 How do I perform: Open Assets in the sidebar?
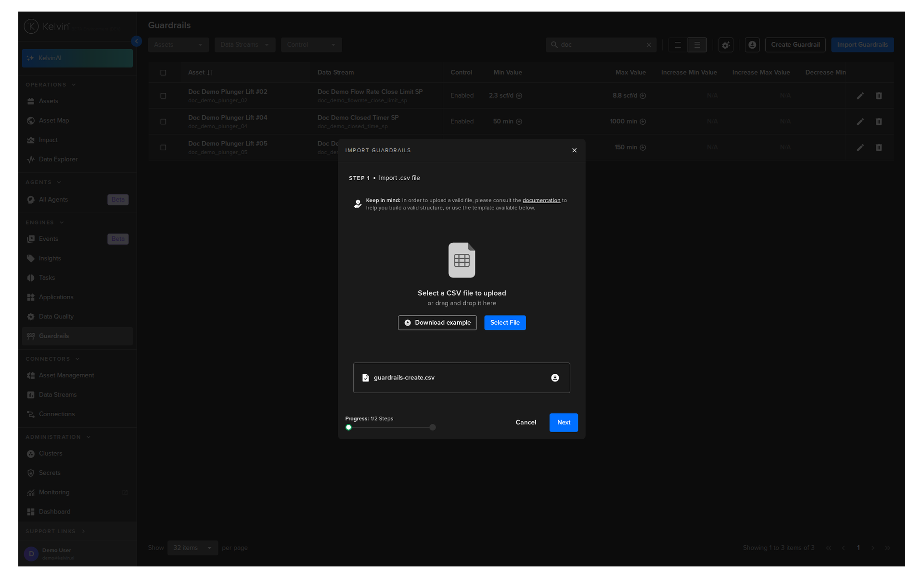click(77, 101)
